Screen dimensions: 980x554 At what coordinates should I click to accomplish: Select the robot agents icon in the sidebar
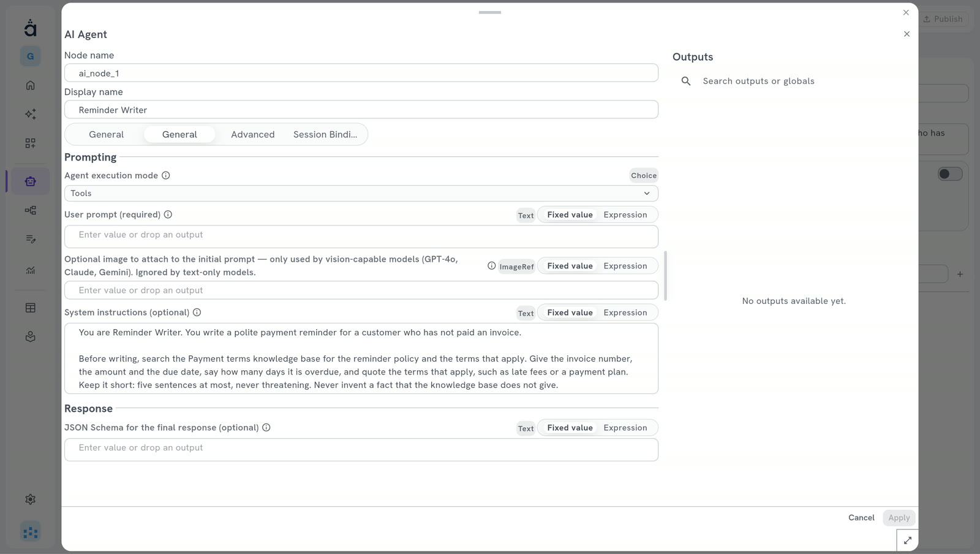[x=30, y=181]
